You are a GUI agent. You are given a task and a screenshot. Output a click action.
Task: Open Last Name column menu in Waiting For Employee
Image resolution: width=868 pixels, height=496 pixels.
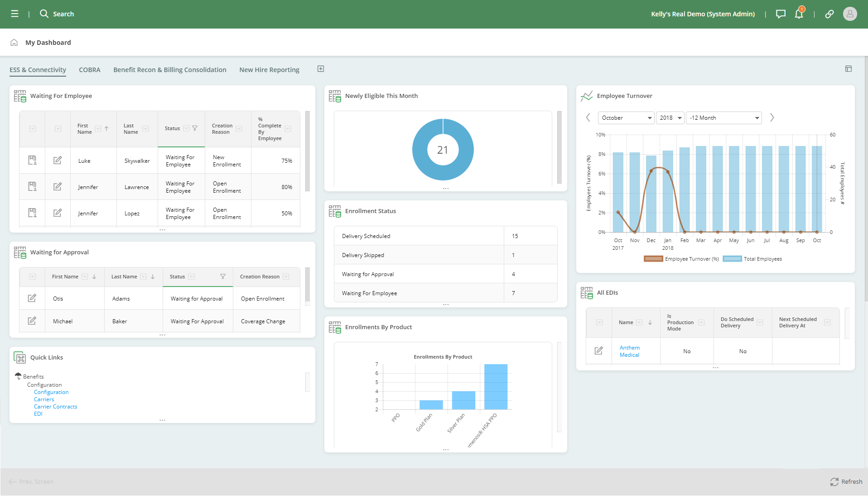(x=146, y=129)
